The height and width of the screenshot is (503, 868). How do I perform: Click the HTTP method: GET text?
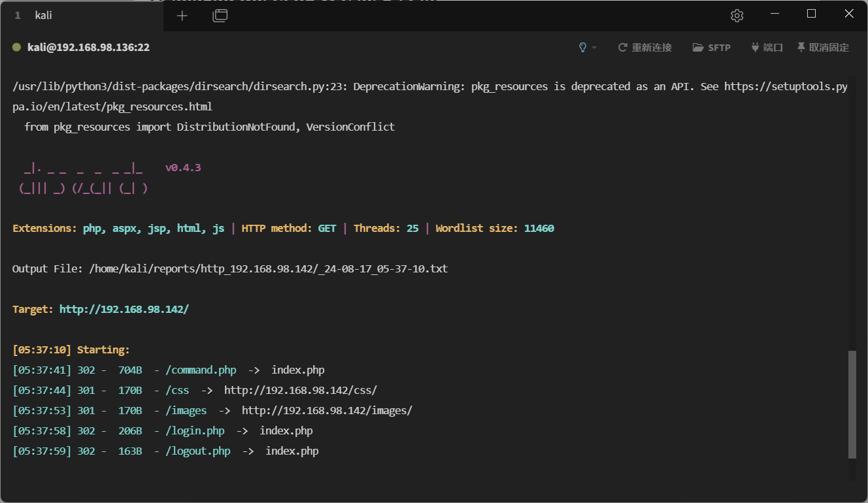[x=289, y=229]
